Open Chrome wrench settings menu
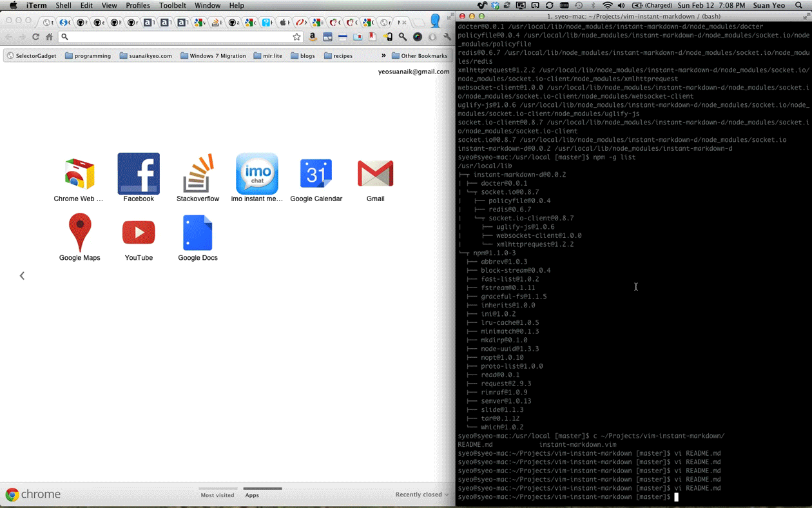Screen dimensions: 812x508 pos(447,37)
